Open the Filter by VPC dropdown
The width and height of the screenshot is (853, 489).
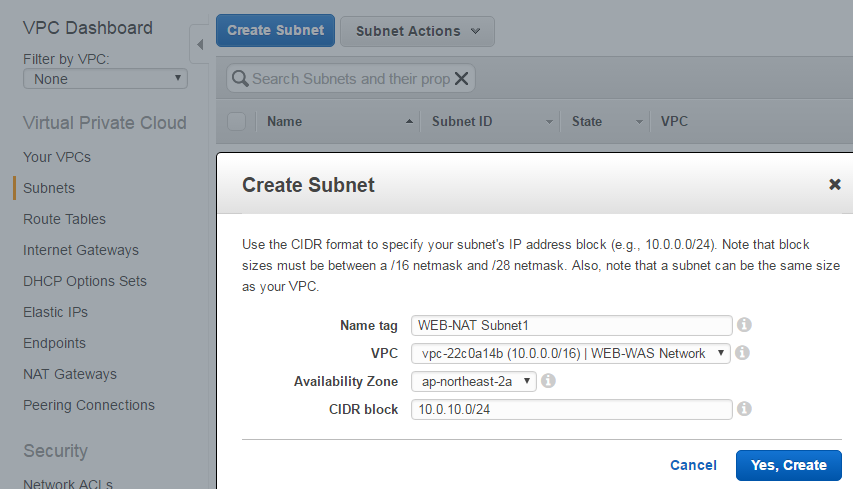coord(106,79)
